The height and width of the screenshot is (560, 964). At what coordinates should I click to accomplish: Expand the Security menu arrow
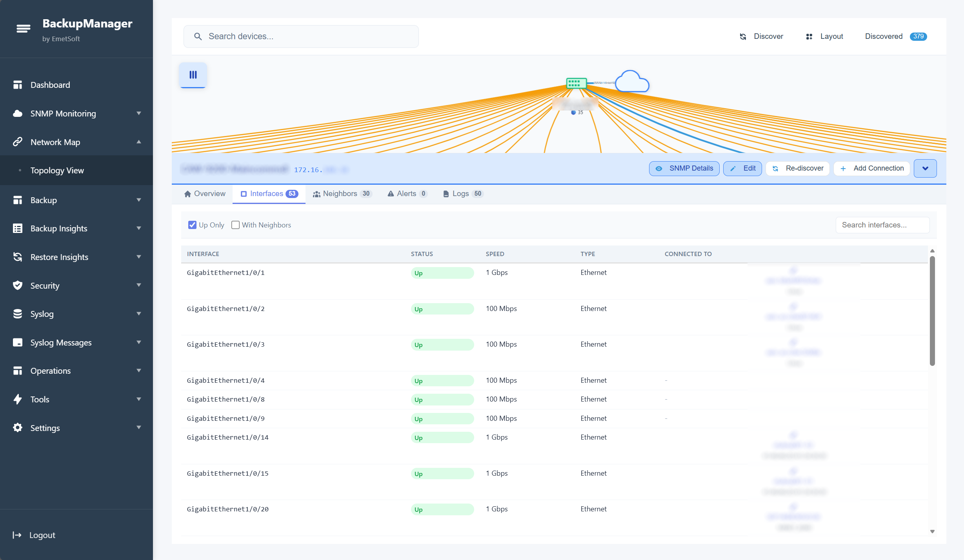pyautogui.click(x=139, y=285)
